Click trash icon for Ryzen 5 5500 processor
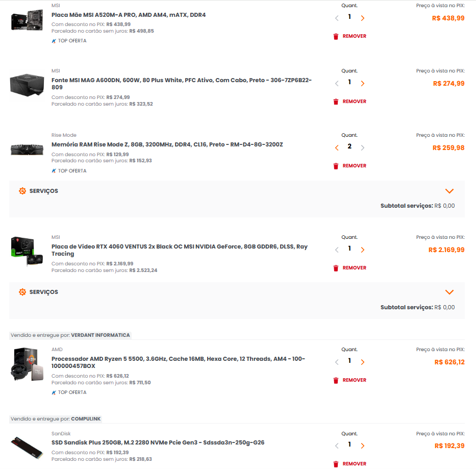The image size is (476, 469). pyautogui.click(x=336, y=381)
